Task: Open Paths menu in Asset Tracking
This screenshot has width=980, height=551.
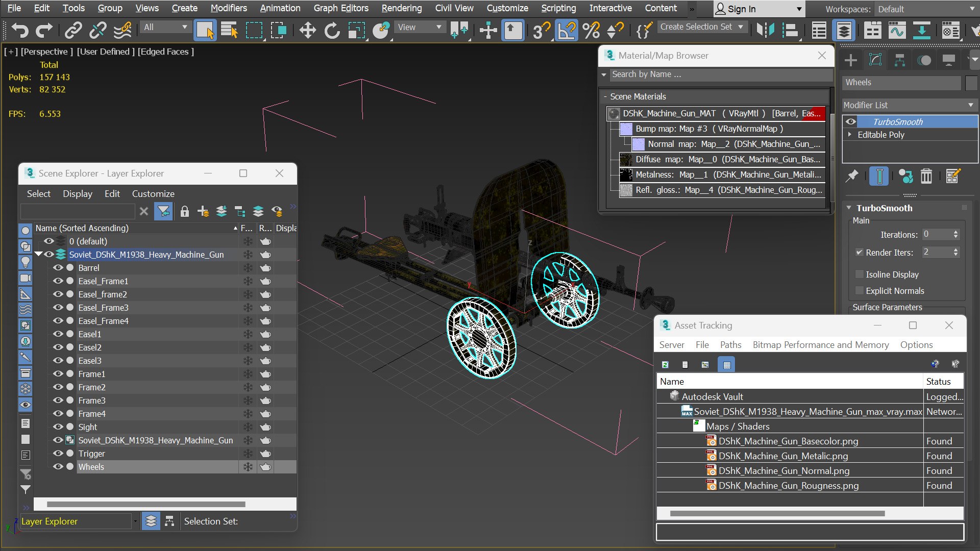Action: click(730, 345)
